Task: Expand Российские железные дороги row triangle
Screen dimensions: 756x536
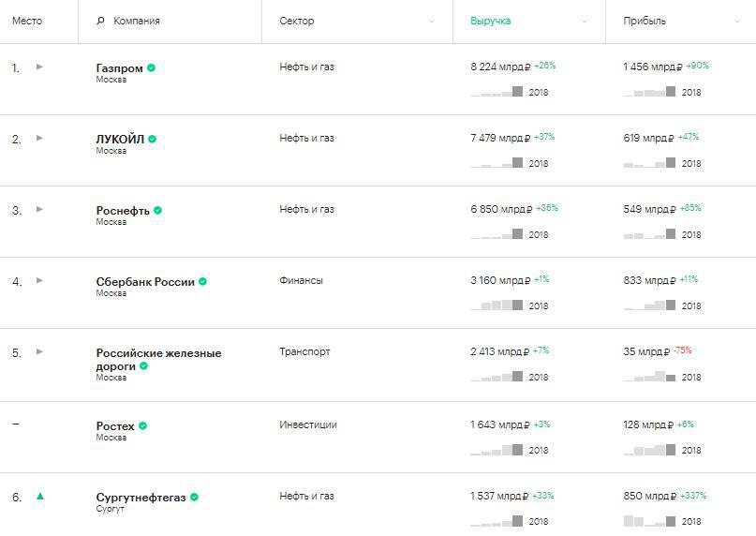Action: coord(39,351)
